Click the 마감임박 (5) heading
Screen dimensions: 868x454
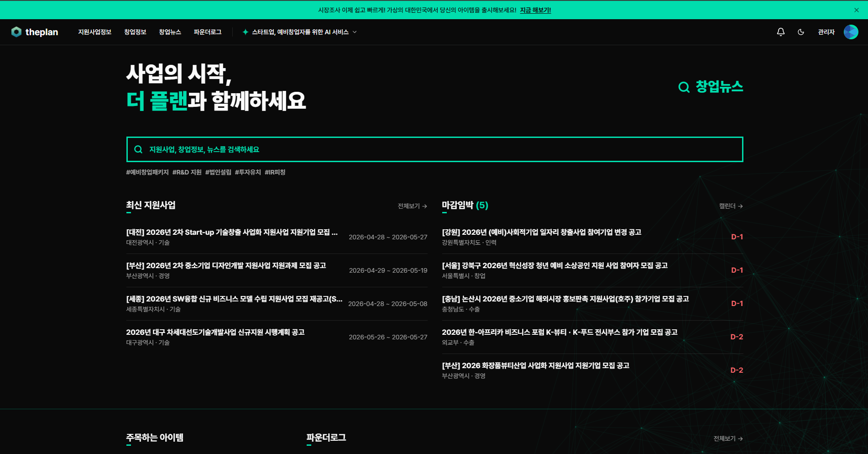click(465, 205)
